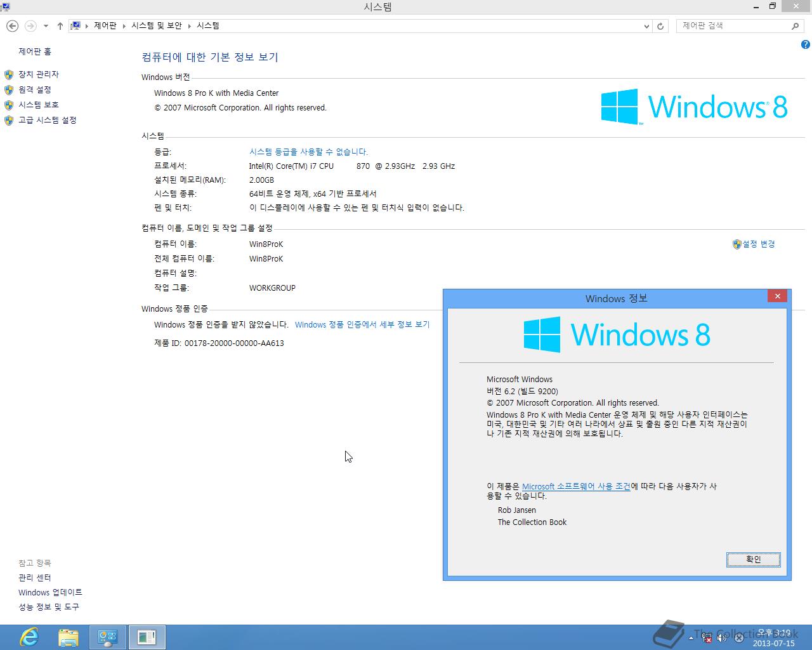Launch Internet Explorer from taskbar
812x650 pixels.
[x=29, y=637]
